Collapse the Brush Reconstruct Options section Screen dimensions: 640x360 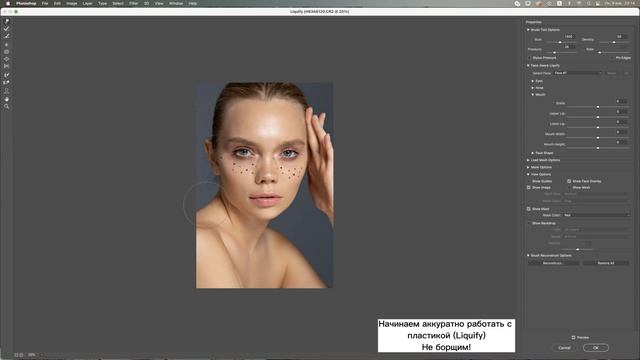[x=528, y=256]
